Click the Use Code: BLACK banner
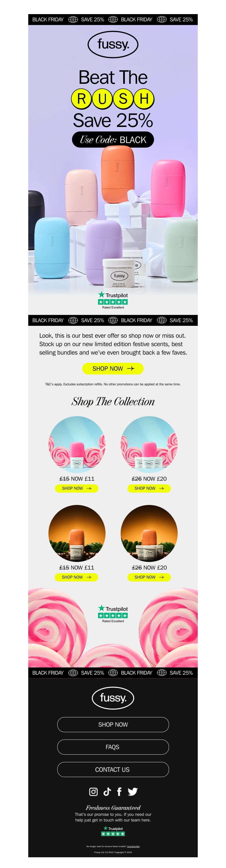226x868 pixels. [x=113, y=140]
